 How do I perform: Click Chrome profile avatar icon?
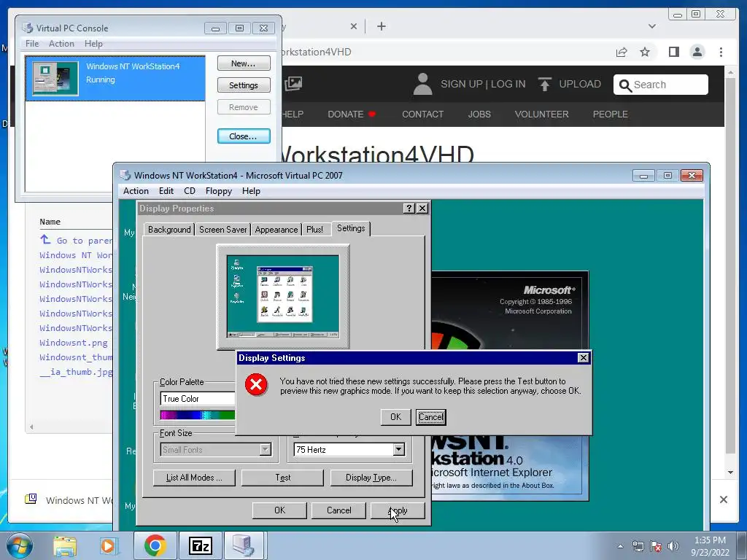[x=697, y=52]
